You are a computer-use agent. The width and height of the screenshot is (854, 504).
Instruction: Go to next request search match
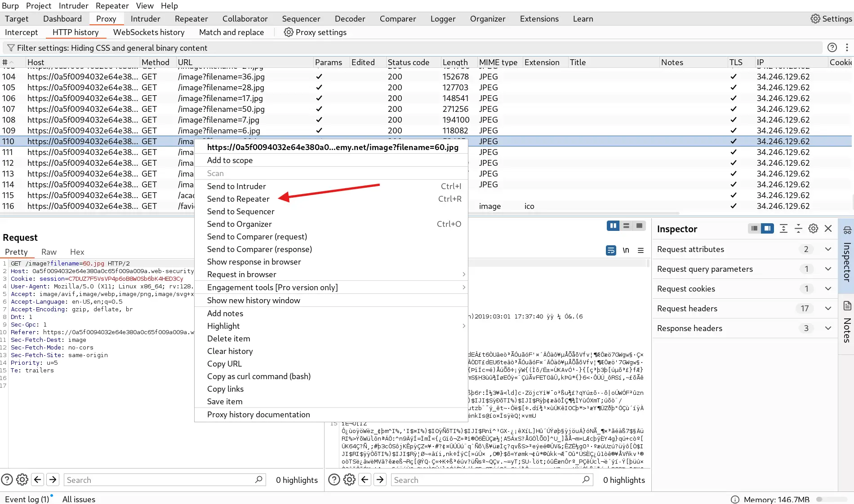click(x=53, y=480)
